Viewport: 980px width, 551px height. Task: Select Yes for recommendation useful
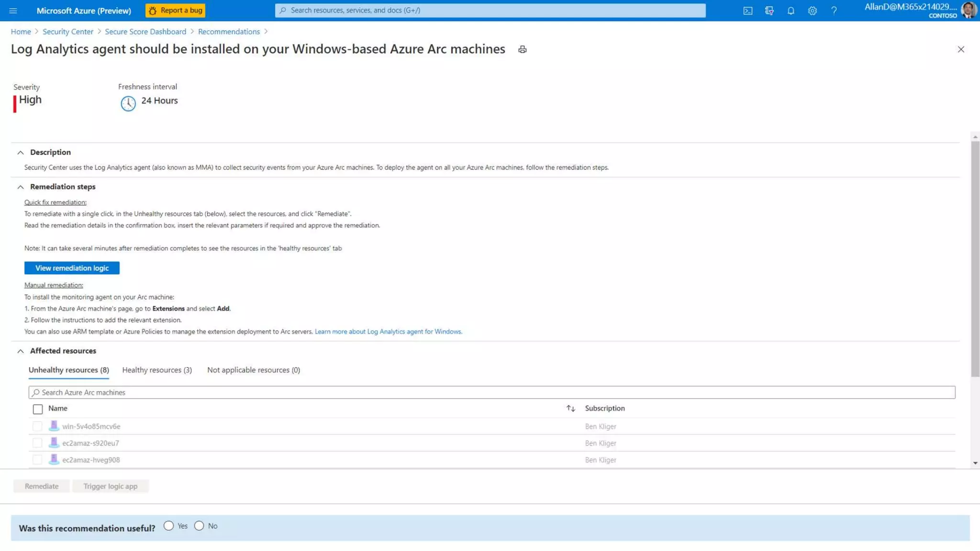[x=168, y=526]
